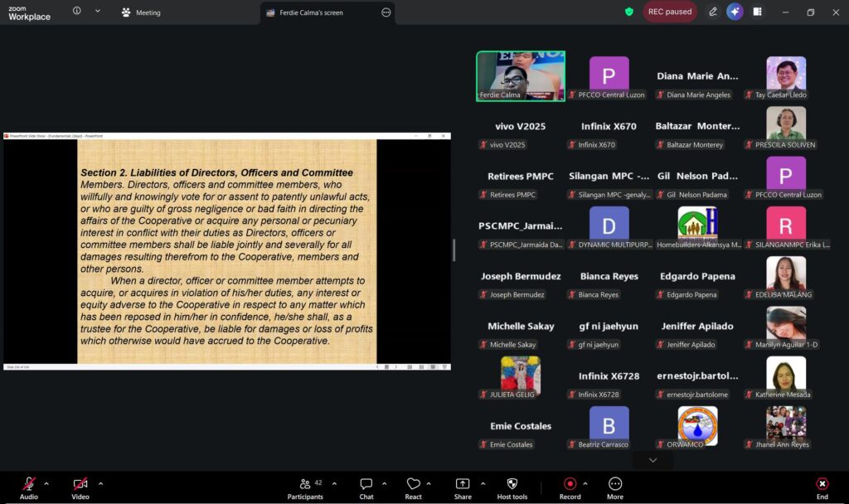Open the AI Companion sparkle icon
Image resolution: width=849 pixels, height=504 pixels.
735,12
